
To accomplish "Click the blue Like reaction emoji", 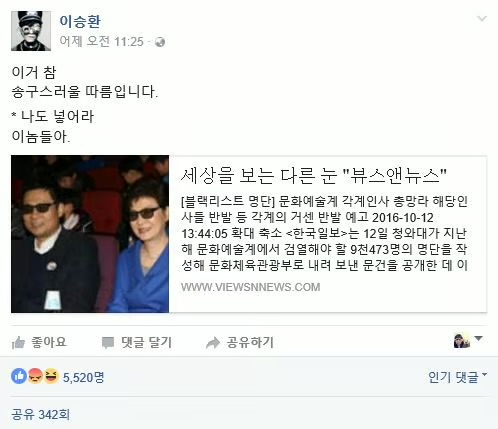I will (x=19, y=377).
